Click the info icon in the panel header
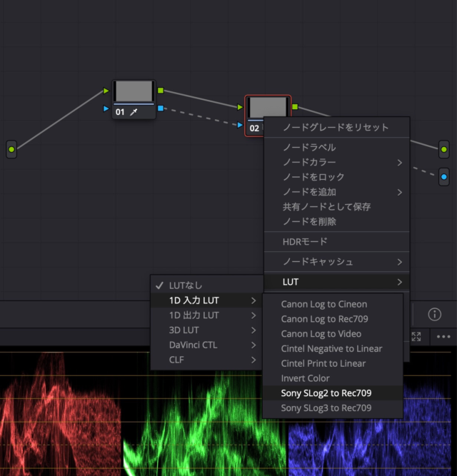This screenshot has width=457, height=476. click(x=434, y=314)
